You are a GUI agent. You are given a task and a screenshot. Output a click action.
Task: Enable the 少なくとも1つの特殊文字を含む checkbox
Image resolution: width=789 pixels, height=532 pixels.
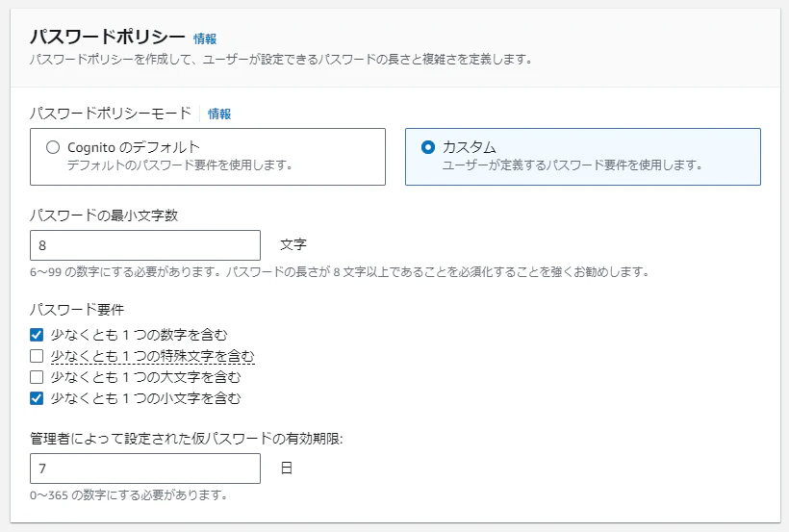tap(37, 356)
